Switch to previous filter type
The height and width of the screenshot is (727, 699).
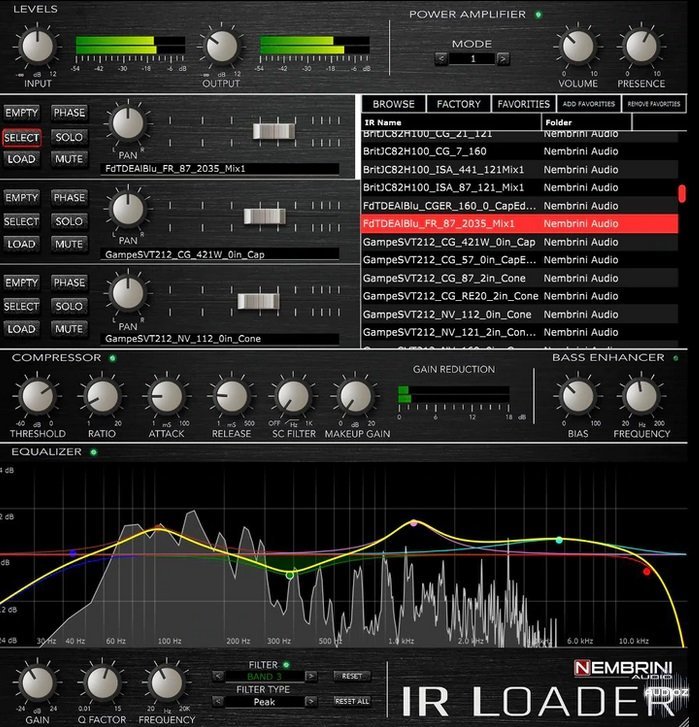click(x=218, y=701)
